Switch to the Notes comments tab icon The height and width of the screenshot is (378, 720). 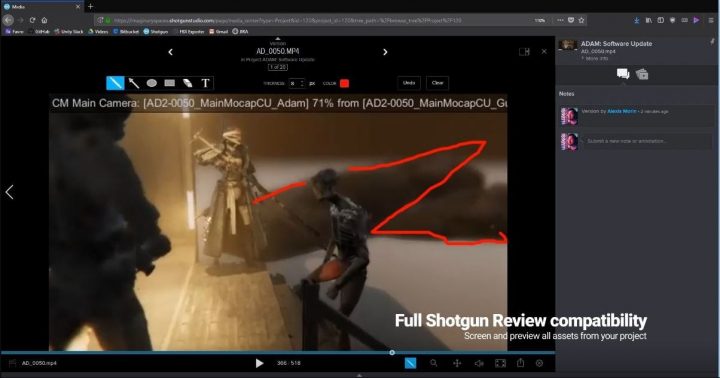623,73
